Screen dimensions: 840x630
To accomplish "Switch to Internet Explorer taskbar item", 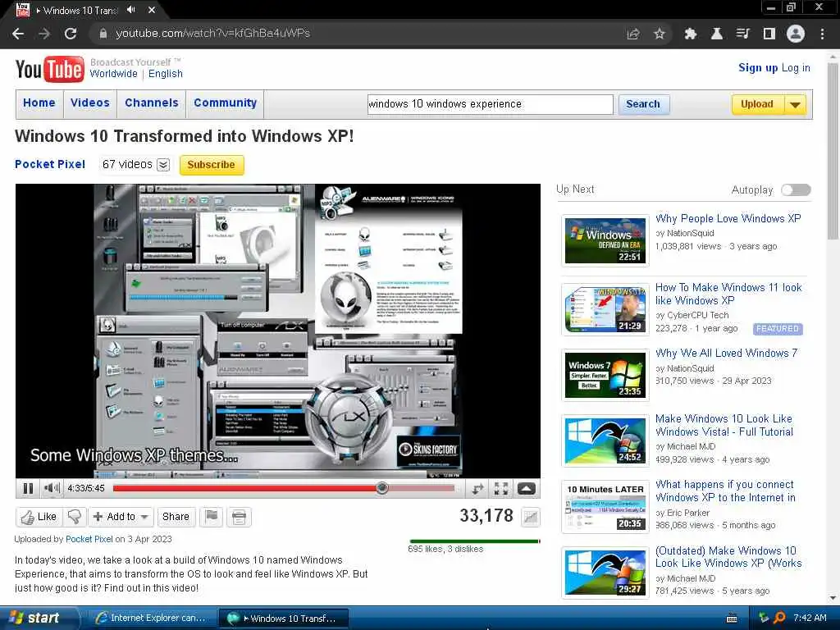I will tap(151, 619).
